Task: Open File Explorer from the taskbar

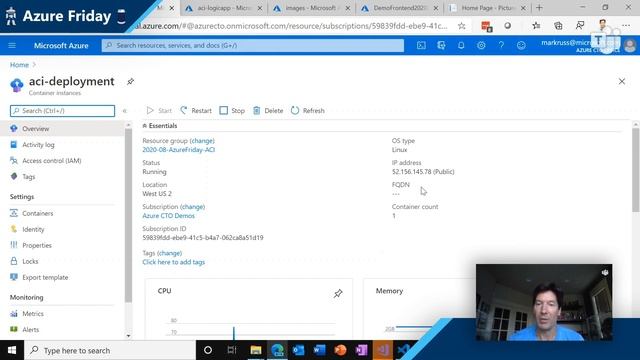Action: point(256,350)
